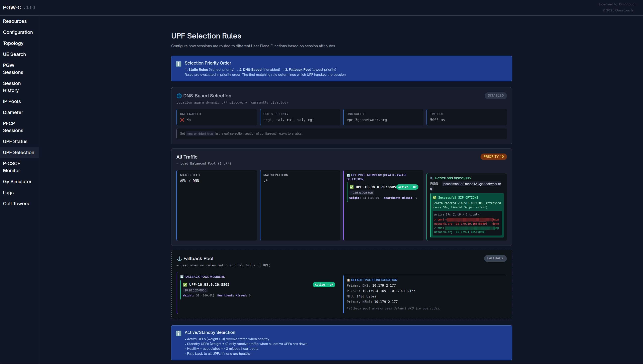
Task: Click the red X icon under DNS Enabled
Action: (182, 120)
